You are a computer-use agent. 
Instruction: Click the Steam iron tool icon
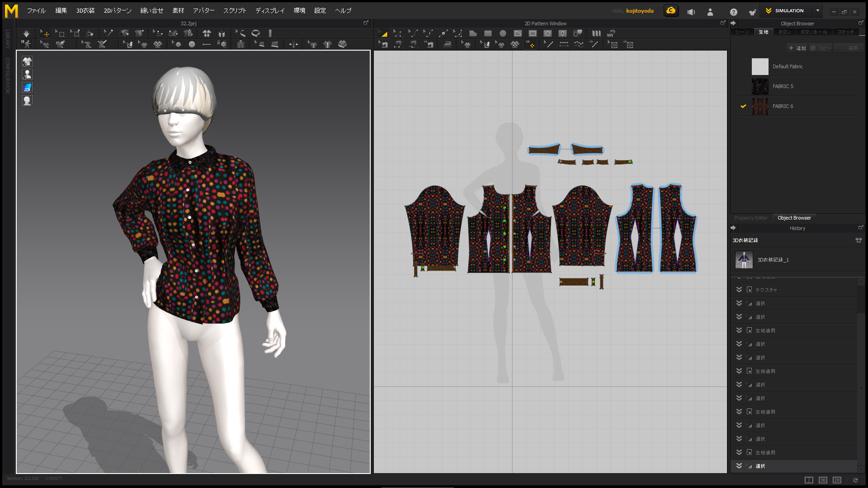click(x=447, y=44)
